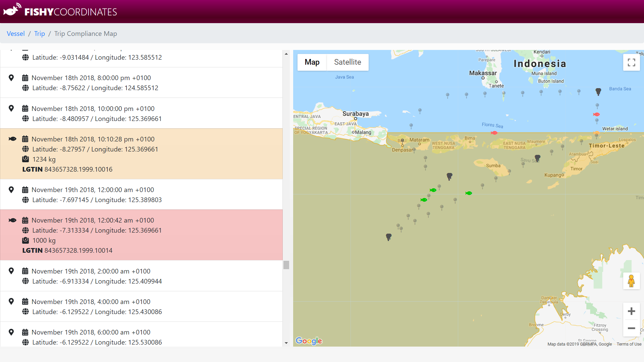The image size is (644, 362).
Task: Zoom in on the map
Action: [x=631, y=311]
